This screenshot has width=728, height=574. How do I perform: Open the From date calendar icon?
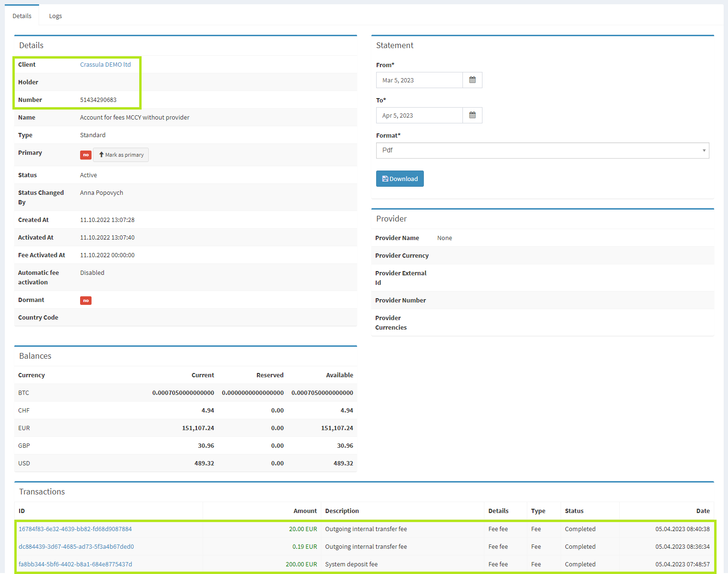(472, 80)
